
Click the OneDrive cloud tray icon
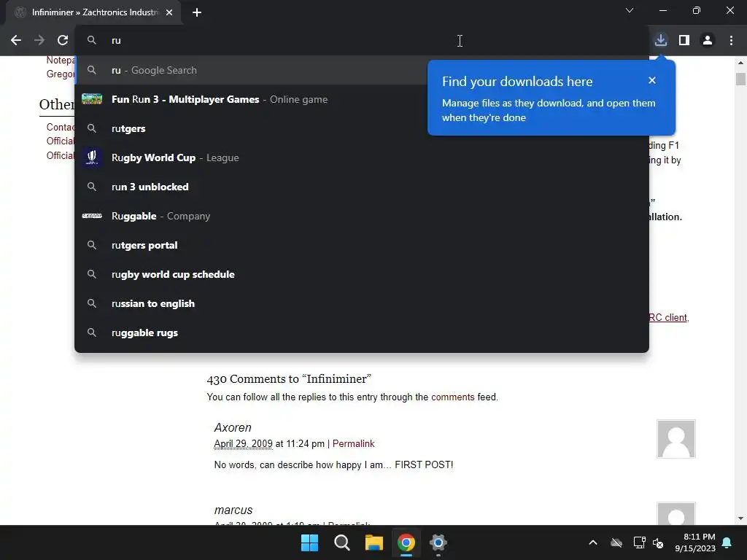[616, 542]
